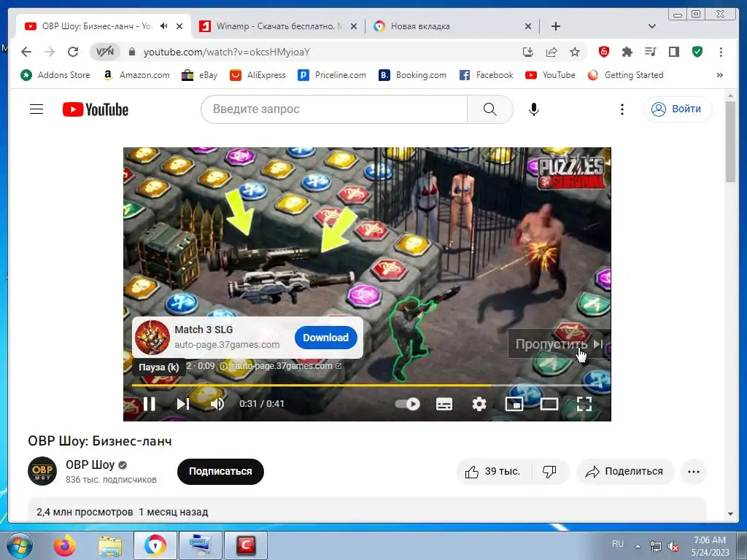
Task: Enter fullscreen with the fullscreen icon
Action: pos(584,404)
